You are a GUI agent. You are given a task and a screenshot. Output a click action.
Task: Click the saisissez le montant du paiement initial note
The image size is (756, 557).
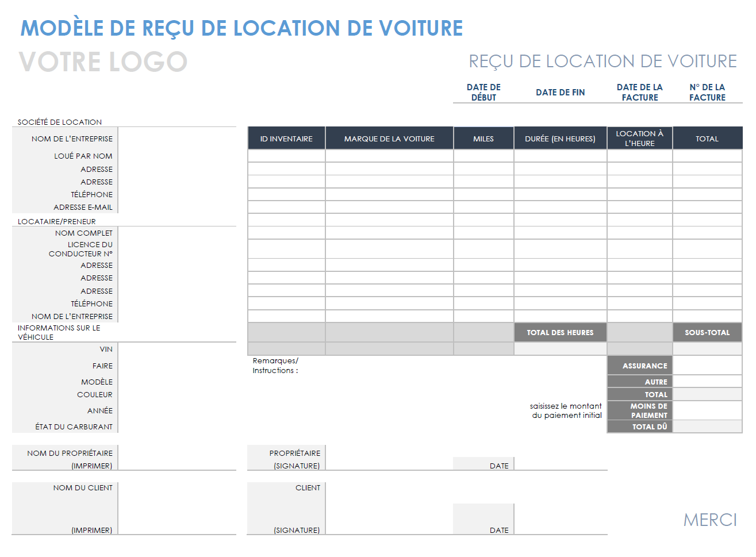point(566,410)
